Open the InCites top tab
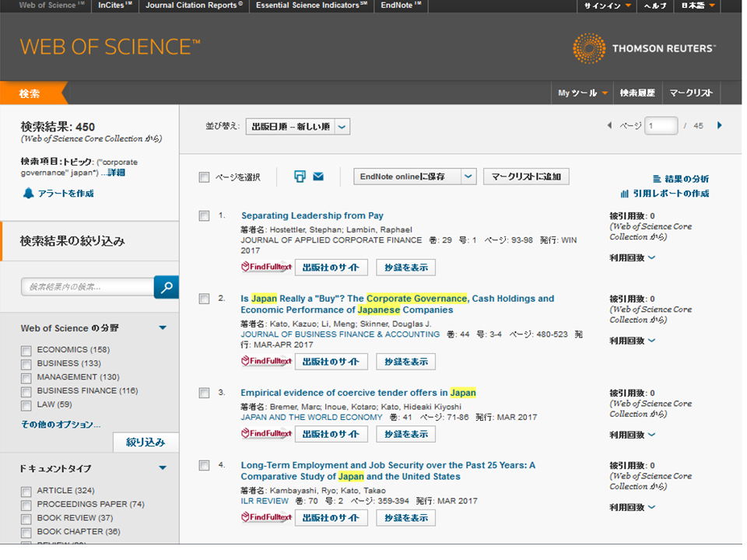The image size is (747, 560). pyautogui.click(x=114, y=5)
